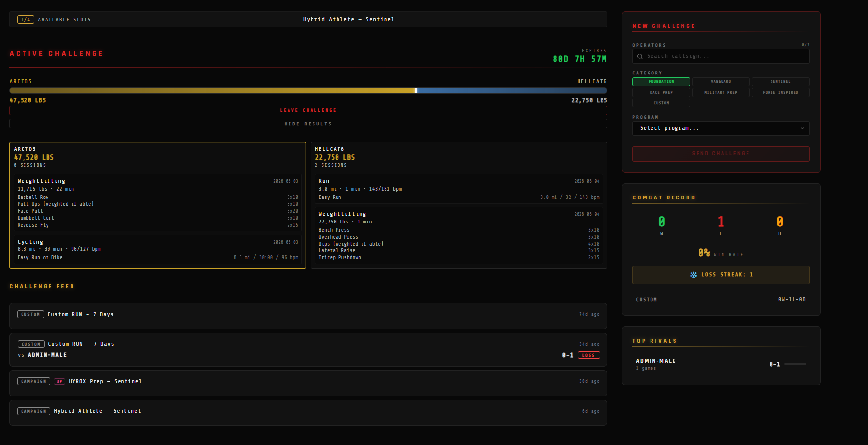Select the Vanguard category

click(721, 82)
